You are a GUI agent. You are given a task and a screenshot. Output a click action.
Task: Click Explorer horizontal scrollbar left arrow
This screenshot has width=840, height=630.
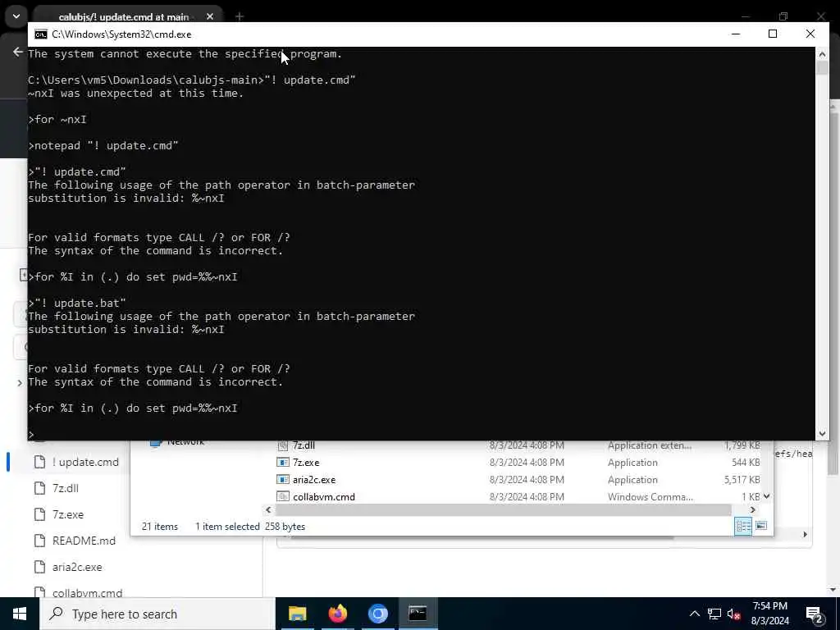coord(268,510)
